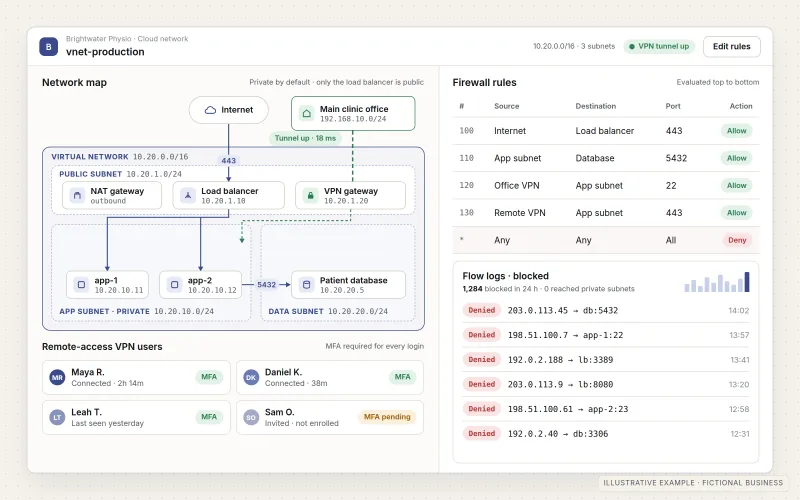Click Allow badge on rule 120
This screenshot has width=800, height=500.
click(x=736, y=185)
